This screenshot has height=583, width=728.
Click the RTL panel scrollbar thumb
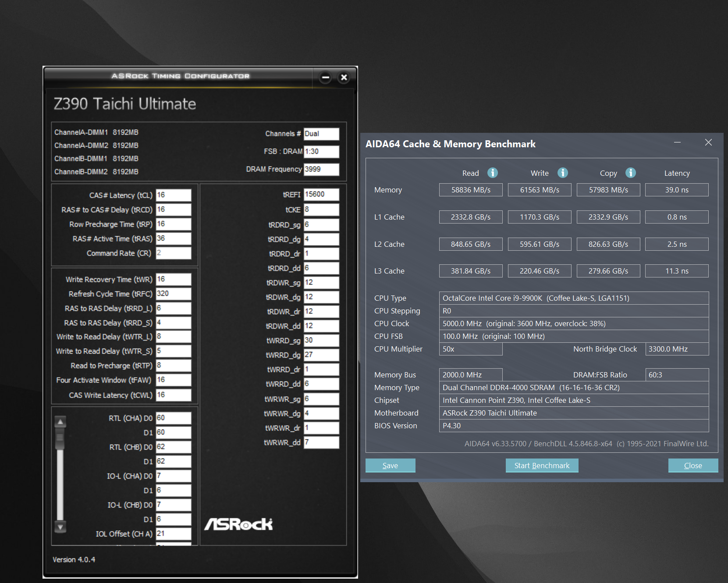click(x=60, y=438)
